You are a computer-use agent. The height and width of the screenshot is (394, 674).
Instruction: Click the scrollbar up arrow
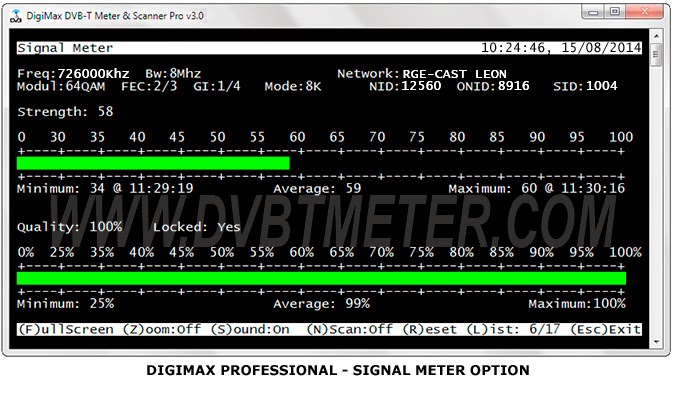pos(656,36)
